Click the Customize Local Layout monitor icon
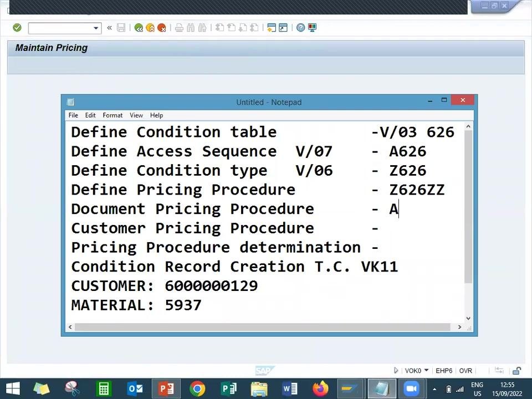This screenshot has height=399, width=532. point(312,28)
